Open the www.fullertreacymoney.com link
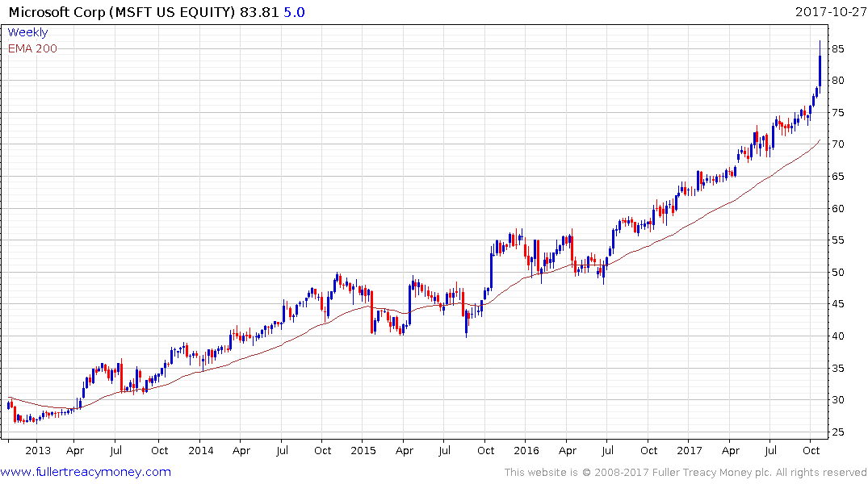Viewport: 868px width, 484px height. 86,473
